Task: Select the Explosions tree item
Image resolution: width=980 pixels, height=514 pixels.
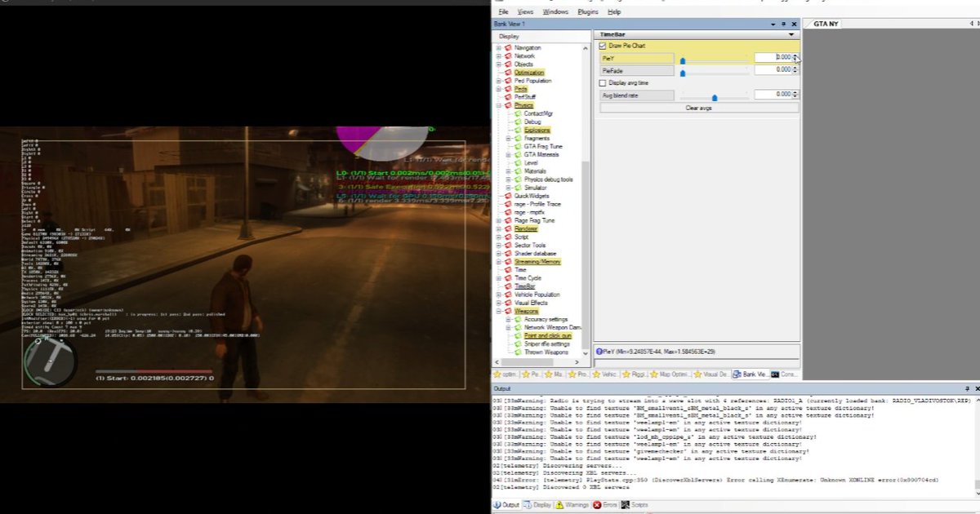Action: 537,131
